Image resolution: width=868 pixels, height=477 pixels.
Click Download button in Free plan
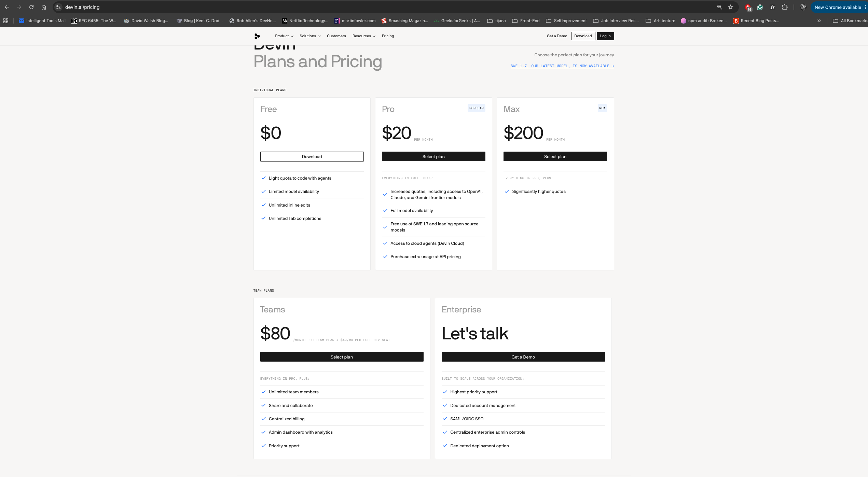[x=312, y=157]
